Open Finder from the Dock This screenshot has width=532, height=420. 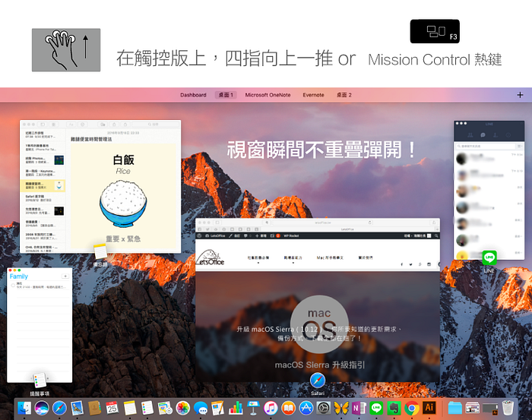(24, 409)
